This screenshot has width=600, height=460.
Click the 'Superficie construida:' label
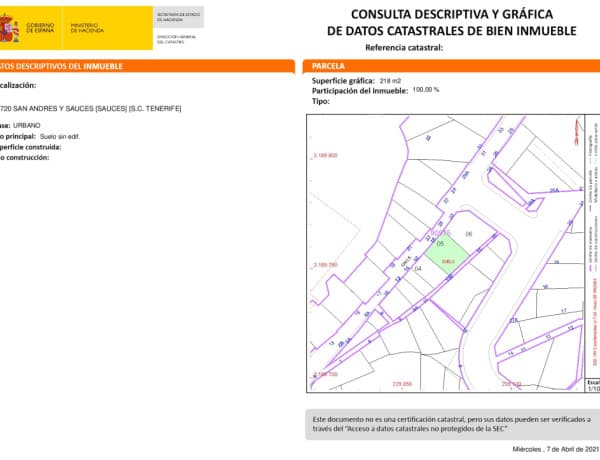pos(30,147)
